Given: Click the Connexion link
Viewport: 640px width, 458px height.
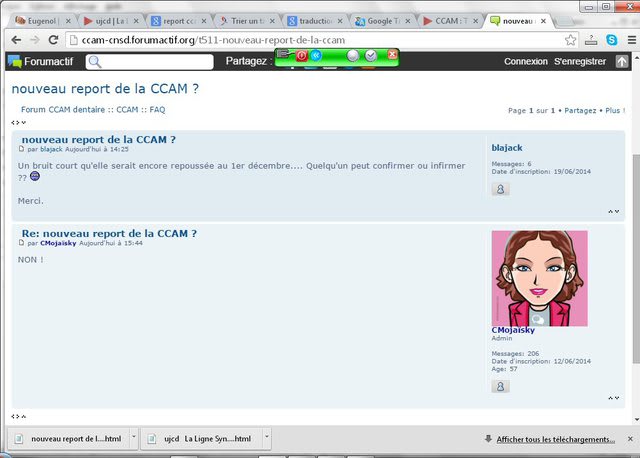Looking at the screenshot, I should pos(525,61).
